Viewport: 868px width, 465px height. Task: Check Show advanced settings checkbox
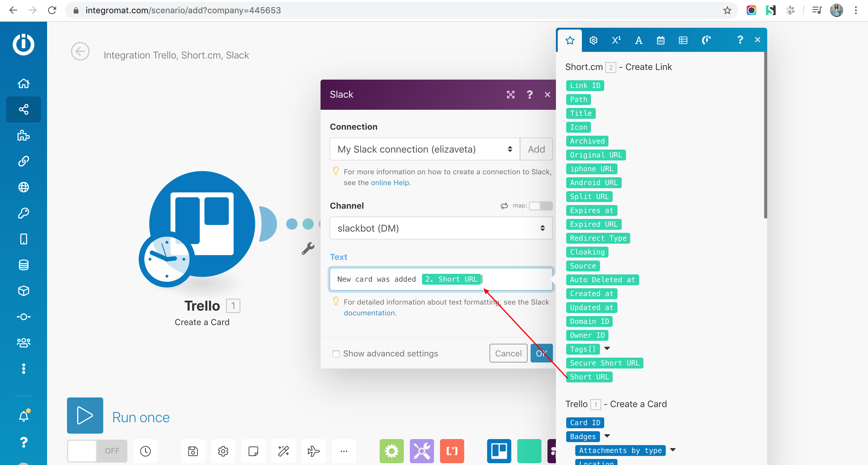(336, 354)
